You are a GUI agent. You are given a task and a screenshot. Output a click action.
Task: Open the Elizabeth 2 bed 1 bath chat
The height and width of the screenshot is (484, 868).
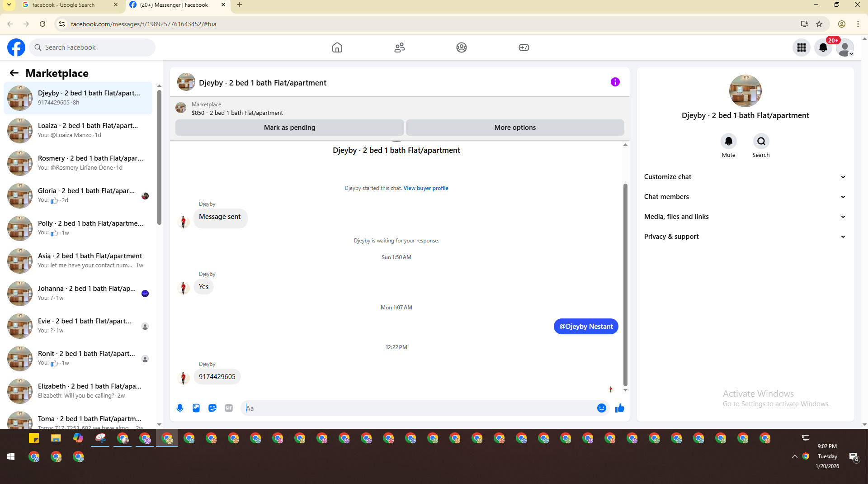coord(78,391)
